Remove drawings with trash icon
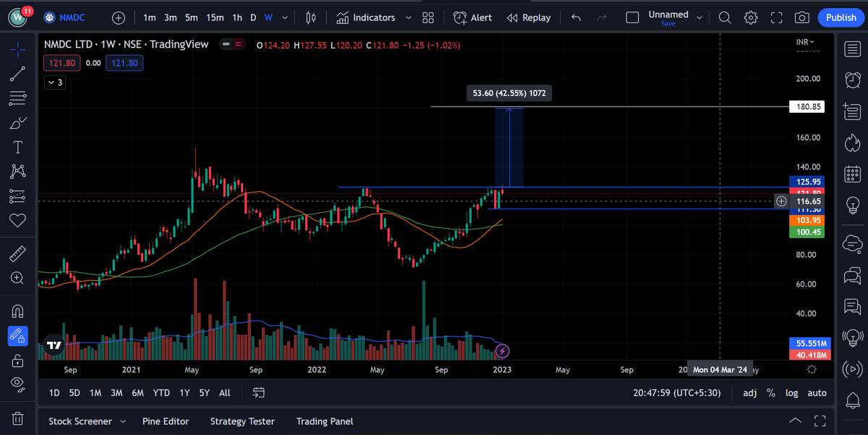 (x=18, y=418)
